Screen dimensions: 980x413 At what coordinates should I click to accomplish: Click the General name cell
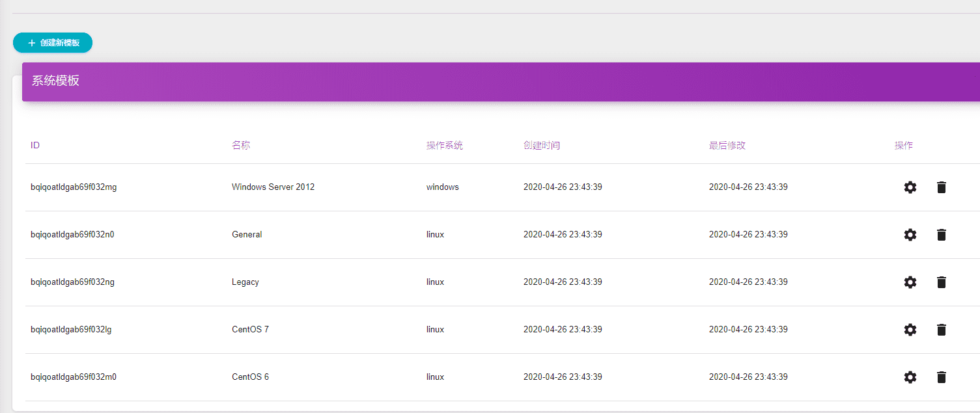coord(247,235)
